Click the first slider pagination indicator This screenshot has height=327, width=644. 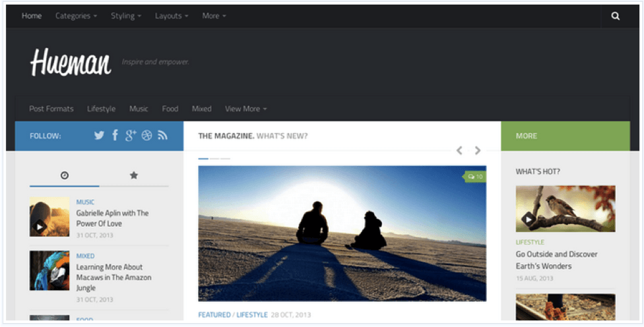coord(203,158)
